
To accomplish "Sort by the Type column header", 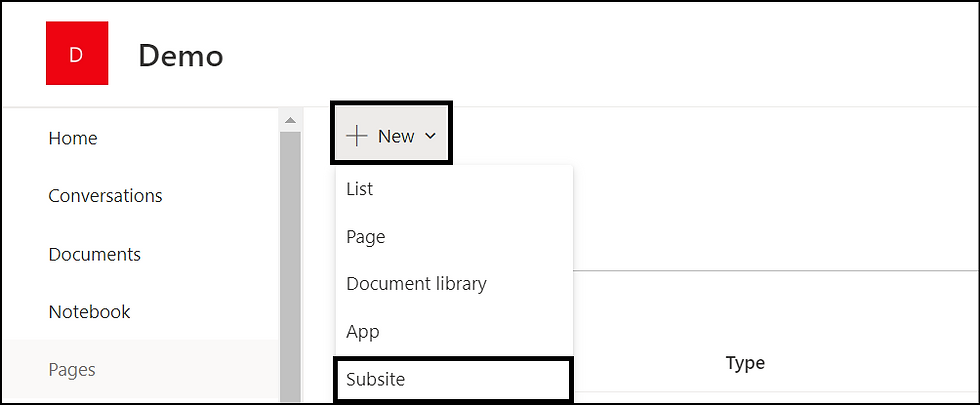I will (745, 363).
